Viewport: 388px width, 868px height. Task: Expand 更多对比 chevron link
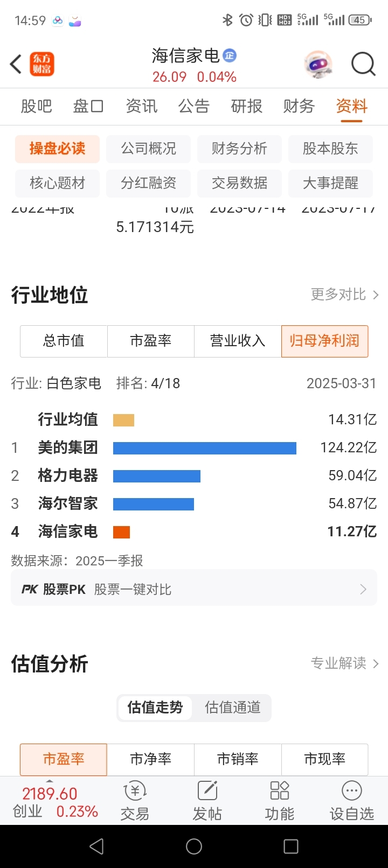click(345, 295)
